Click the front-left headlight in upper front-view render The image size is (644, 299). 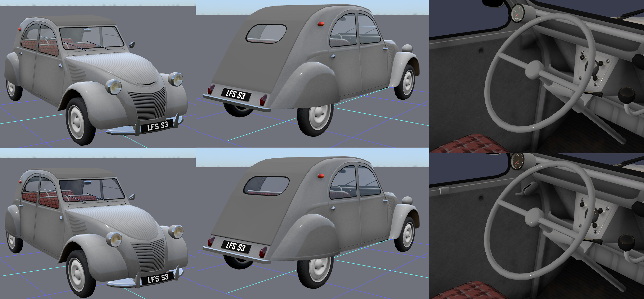pos(115,87)
